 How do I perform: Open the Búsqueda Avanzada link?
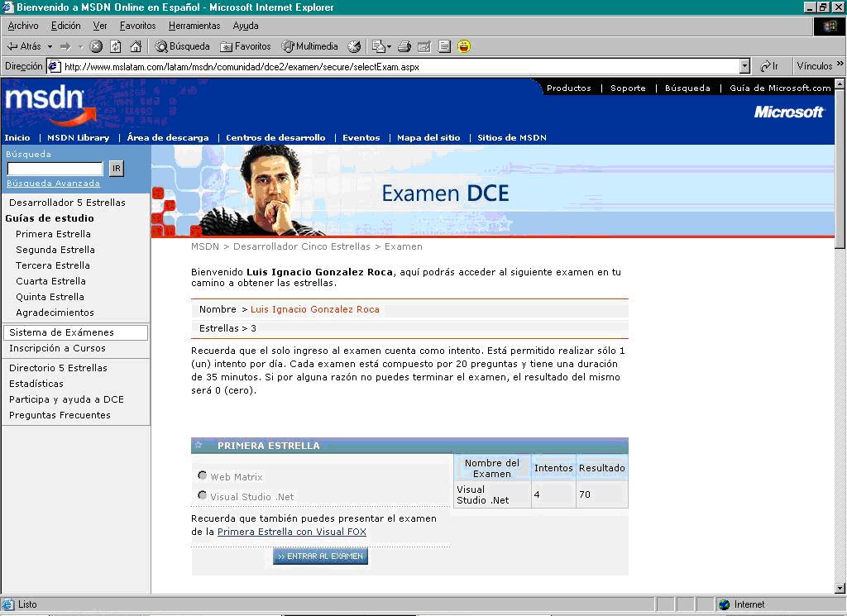tap(53, 183)
